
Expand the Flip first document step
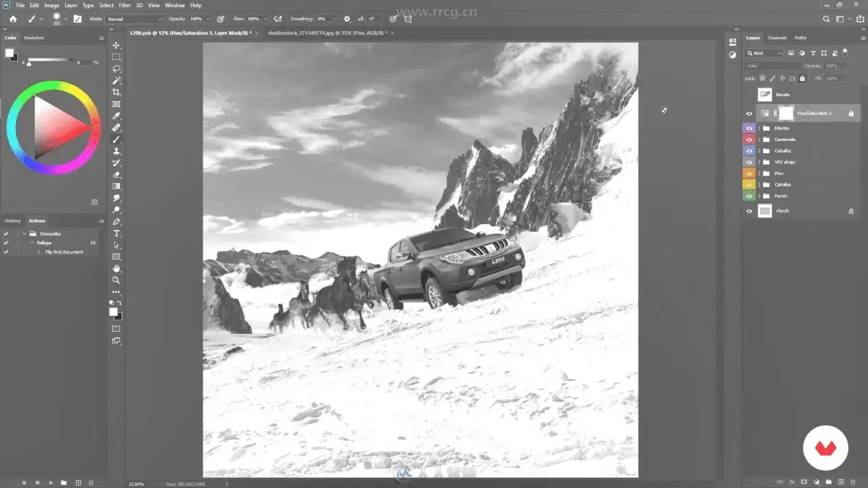[x=39, y=252]
